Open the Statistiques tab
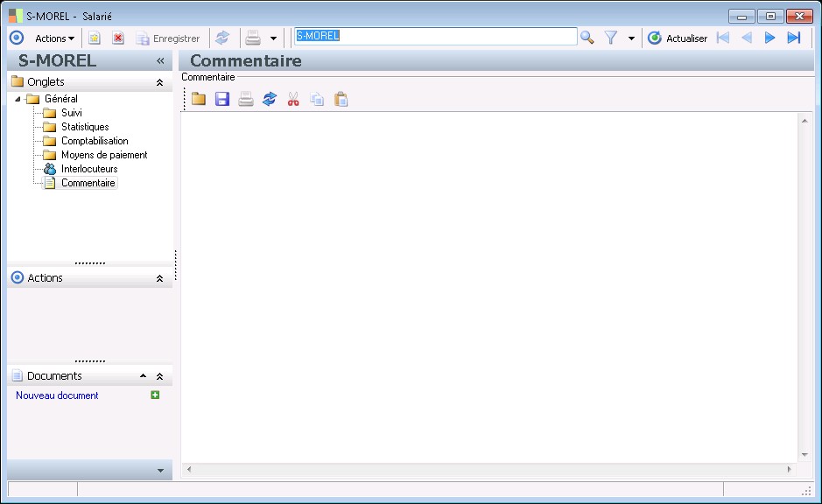The height and width of the screenshot is (504, 822). [85, 127]
